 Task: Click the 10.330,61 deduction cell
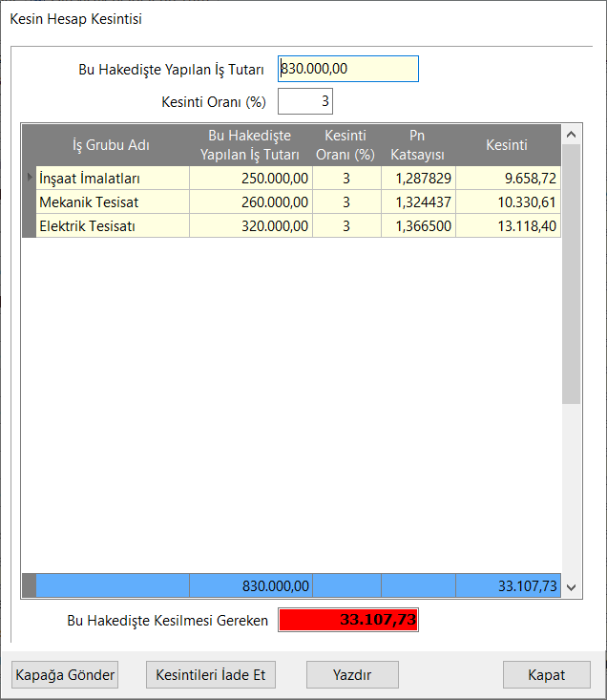[x=509, y=202]
